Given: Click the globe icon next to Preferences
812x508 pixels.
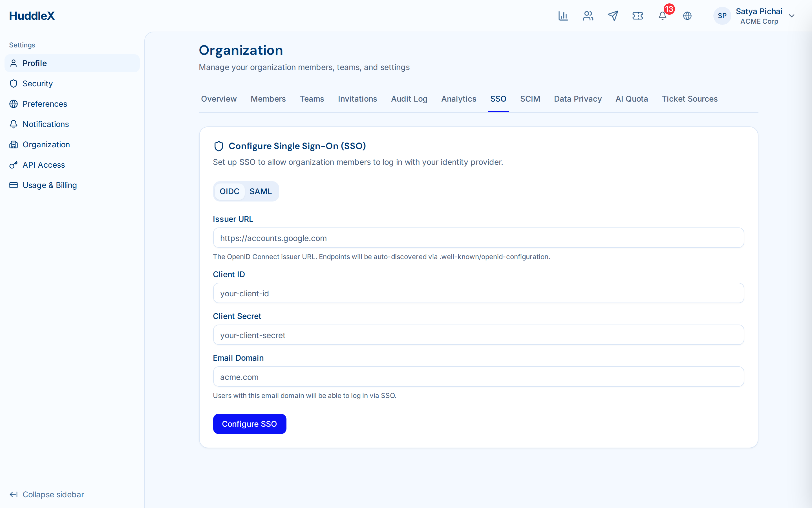Looking at the screenshot, I should [x=14, y=104].
